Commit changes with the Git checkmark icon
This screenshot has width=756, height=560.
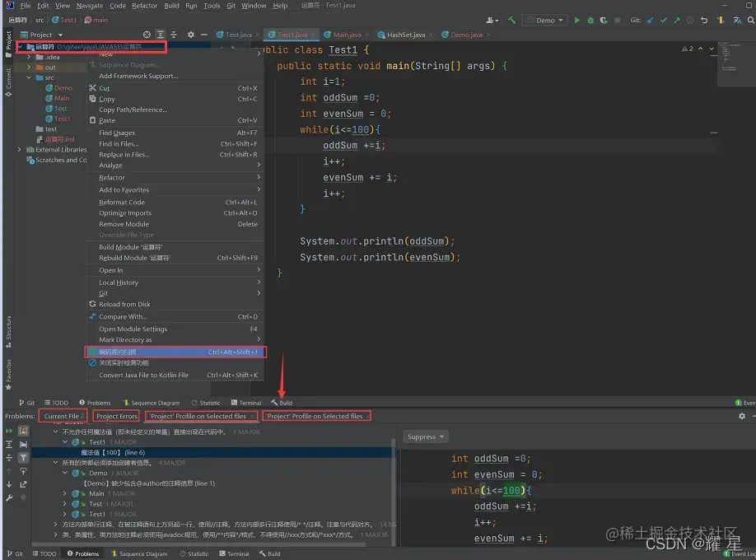664,21
